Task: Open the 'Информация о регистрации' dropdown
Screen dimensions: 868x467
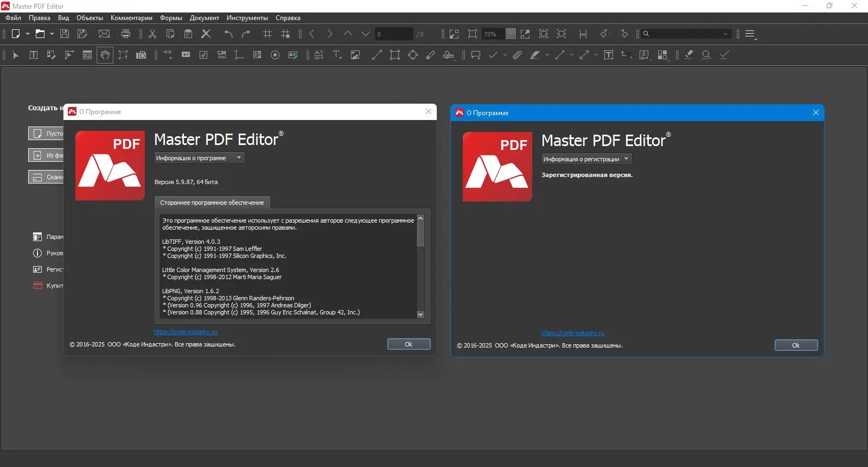Action: click(x=586, y=159)
